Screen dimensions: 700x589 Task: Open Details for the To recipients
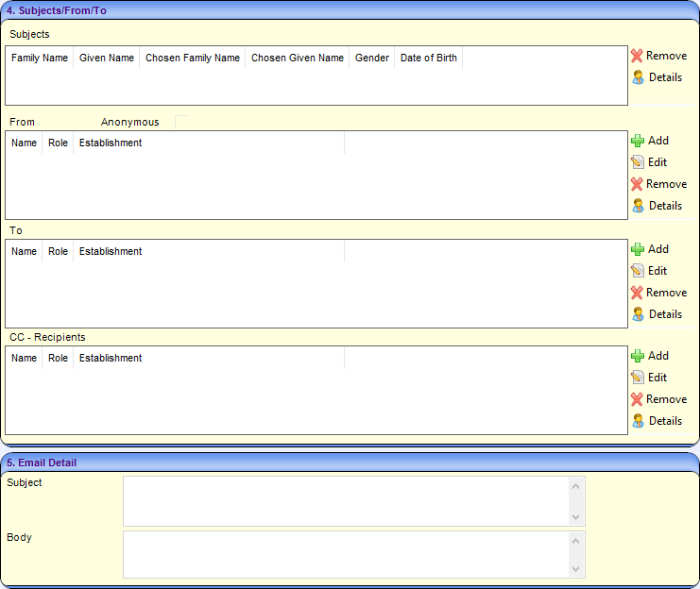click(x=638, y=314)
